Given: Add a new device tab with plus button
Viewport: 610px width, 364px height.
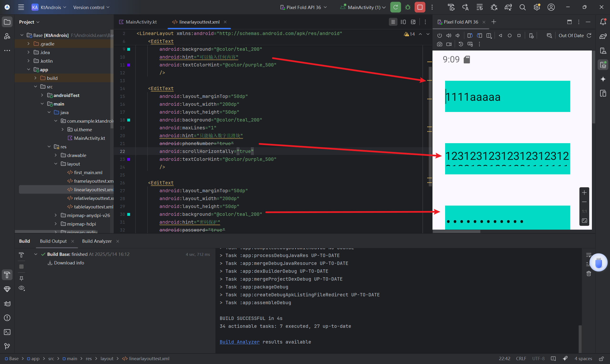Looking at the screenshot, I should click(x=494, y=22).
